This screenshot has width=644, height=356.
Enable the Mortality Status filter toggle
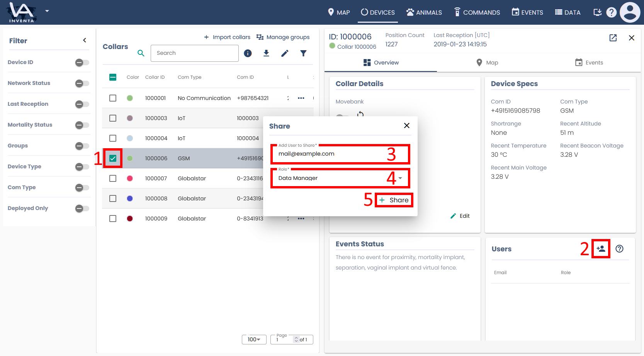coord(82,125)
